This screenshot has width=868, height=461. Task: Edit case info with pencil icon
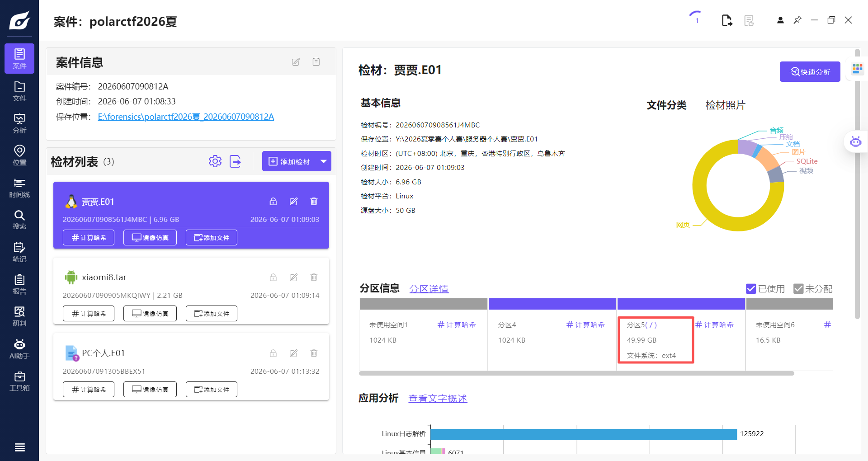tap(296, 62)
